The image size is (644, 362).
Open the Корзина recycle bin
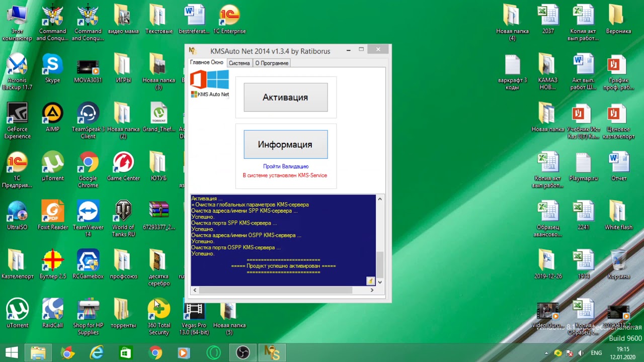coord(618,265)
